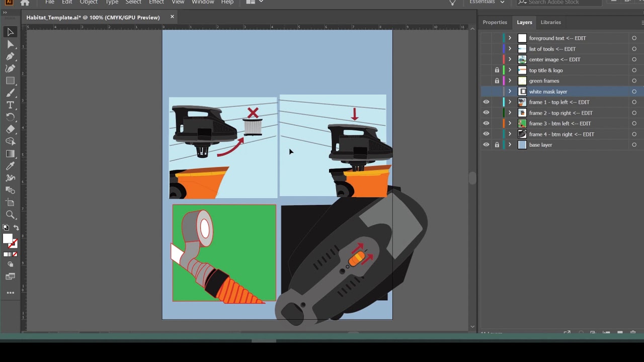This screenshot has width=644, height=362.
Task: Select the Direct Selection tool
Action: pyautogui.click(x=10, y=44)
